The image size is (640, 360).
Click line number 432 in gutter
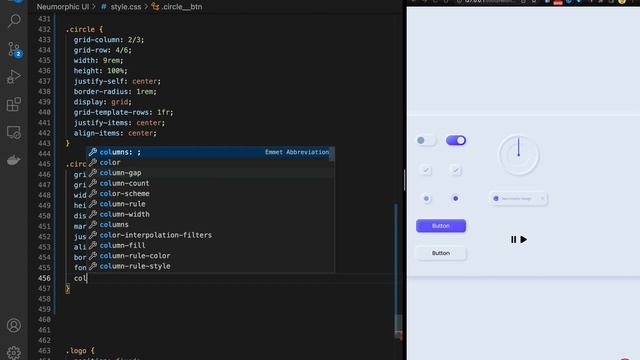(x=44, y=29)
